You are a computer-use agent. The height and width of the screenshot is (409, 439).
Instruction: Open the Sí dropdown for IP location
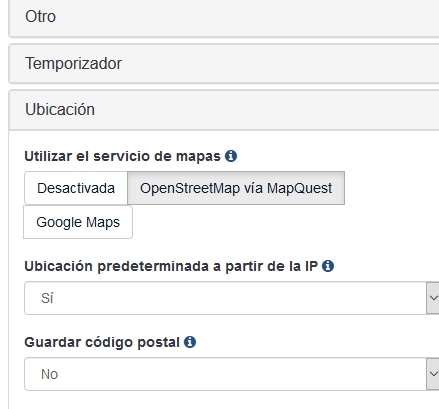[x=232, y=298]
